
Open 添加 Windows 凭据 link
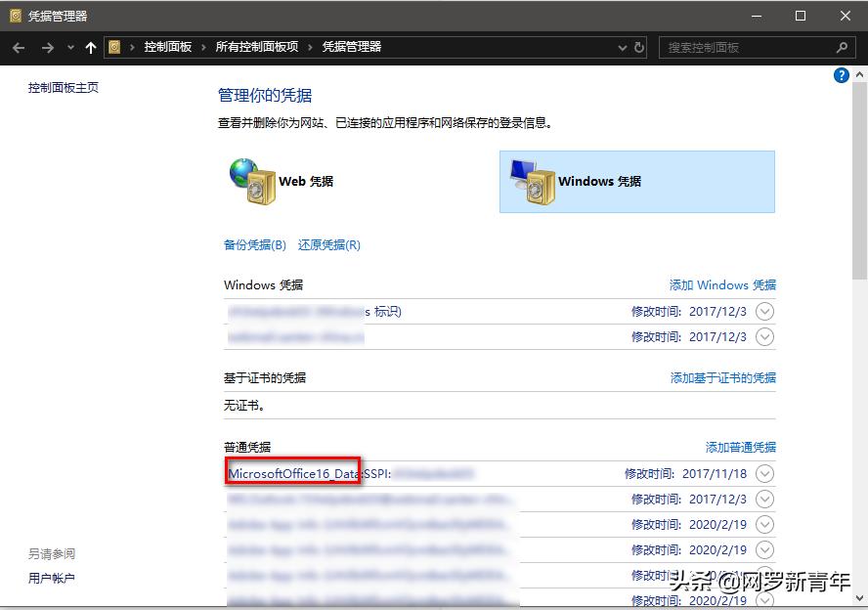pos(722,284)
